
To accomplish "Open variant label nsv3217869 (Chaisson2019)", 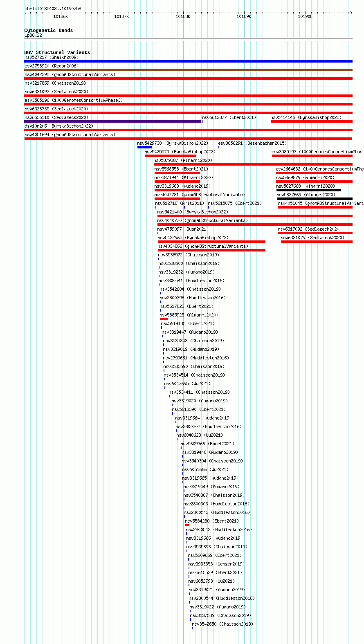I will (x=55, y=83).
